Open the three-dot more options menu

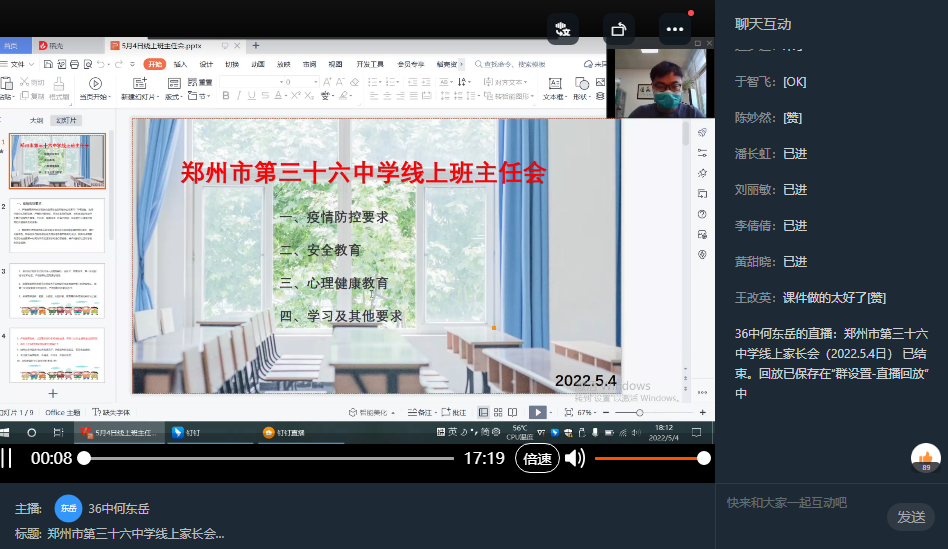(x=675, y=29)
